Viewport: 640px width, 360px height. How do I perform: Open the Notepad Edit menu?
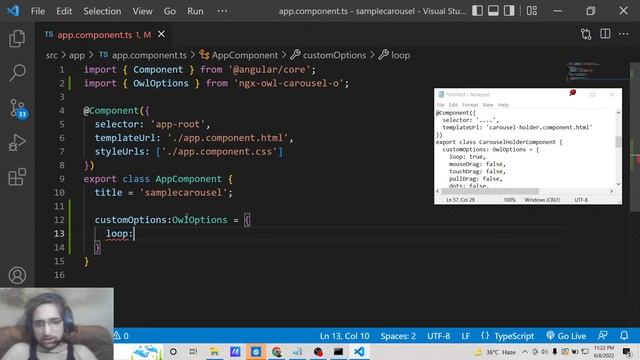click(x=453, y=105)
